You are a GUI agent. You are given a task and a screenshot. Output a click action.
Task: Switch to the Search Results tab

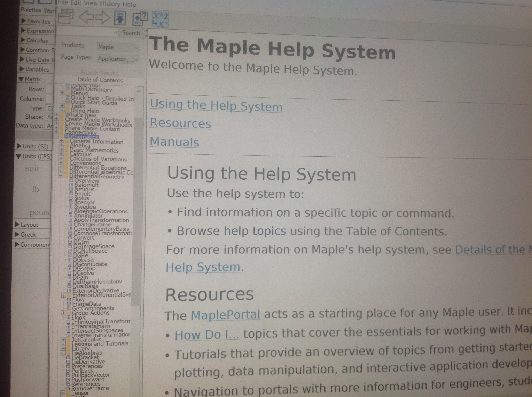click(99, 73)
